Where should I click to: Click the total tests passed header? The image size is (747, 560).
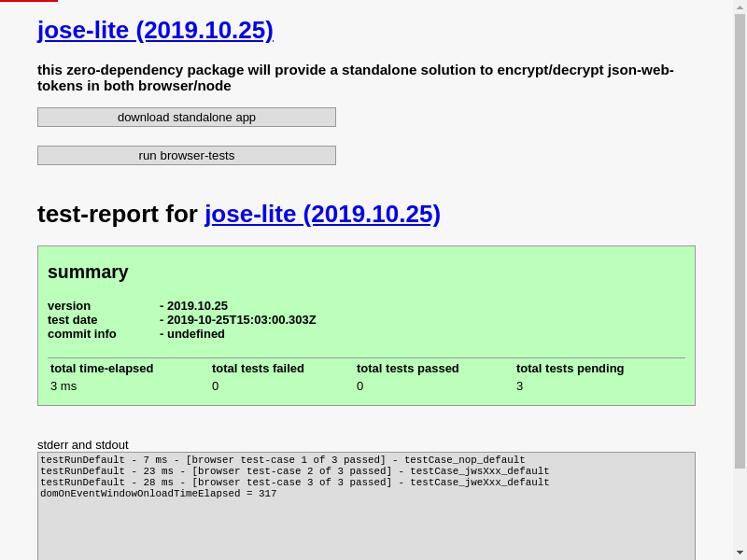[408, 369]
